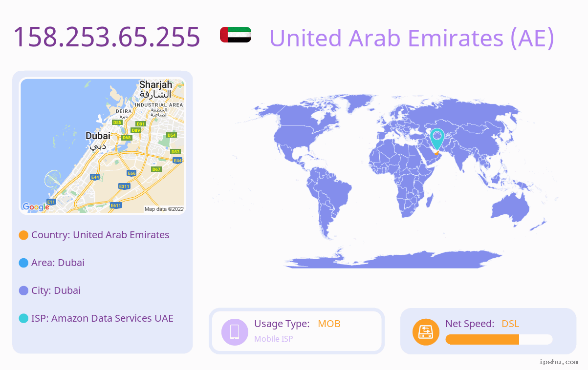Click the mobile phone Usage Type icon
This screenshot has width=588, height=370.
click(x=235, y=332)
